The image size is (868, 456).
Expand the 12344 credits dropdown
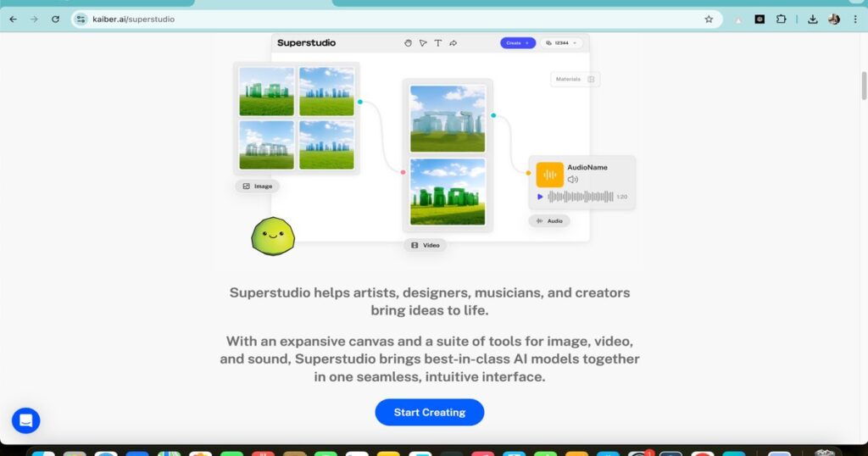561,43
